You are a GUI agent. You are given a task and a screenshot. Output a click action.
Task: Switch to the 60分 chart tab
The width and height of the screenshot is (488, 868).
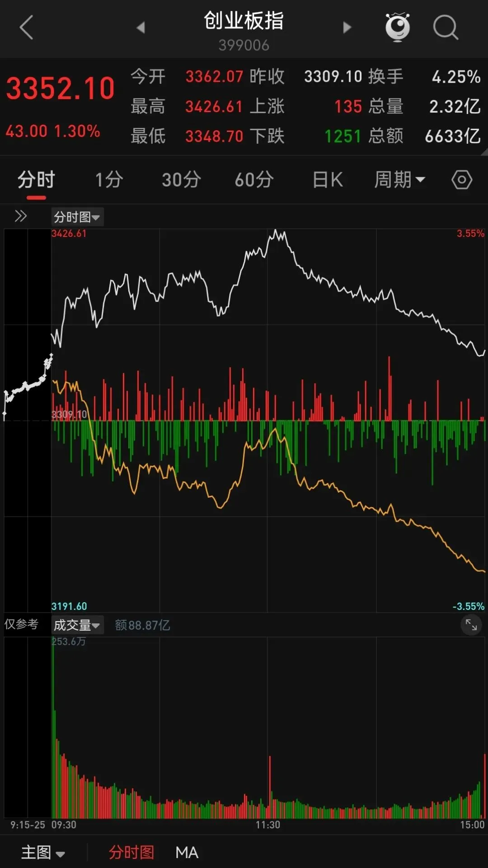254,180
